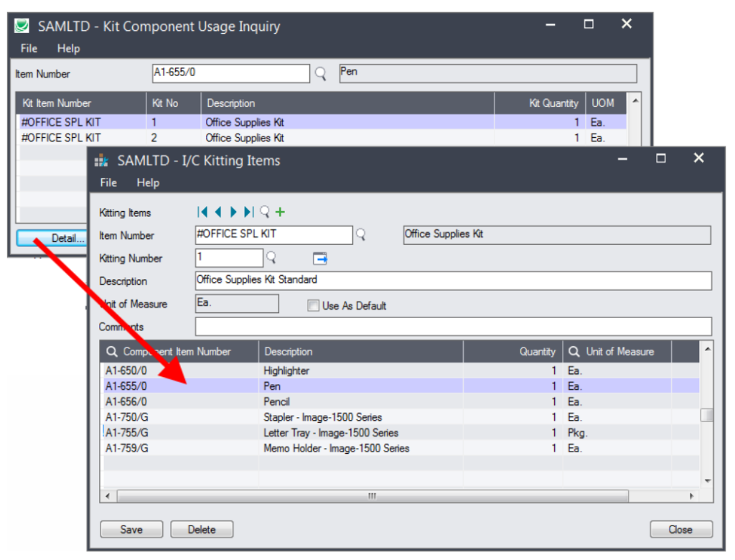Open Help menu in Usage Inquiry window

[68, 48]
